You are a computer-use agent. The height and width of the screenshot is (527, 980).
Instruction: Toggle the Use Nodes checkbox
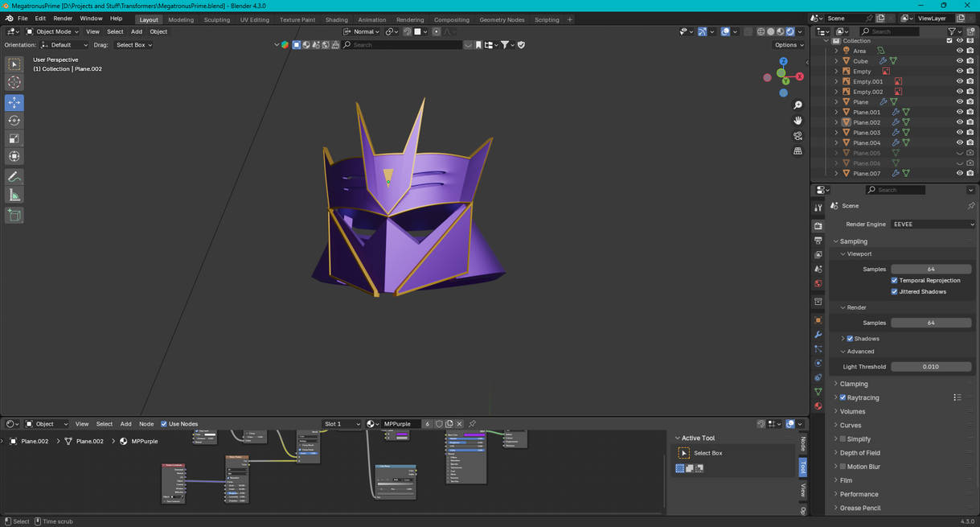pos(164,424)
